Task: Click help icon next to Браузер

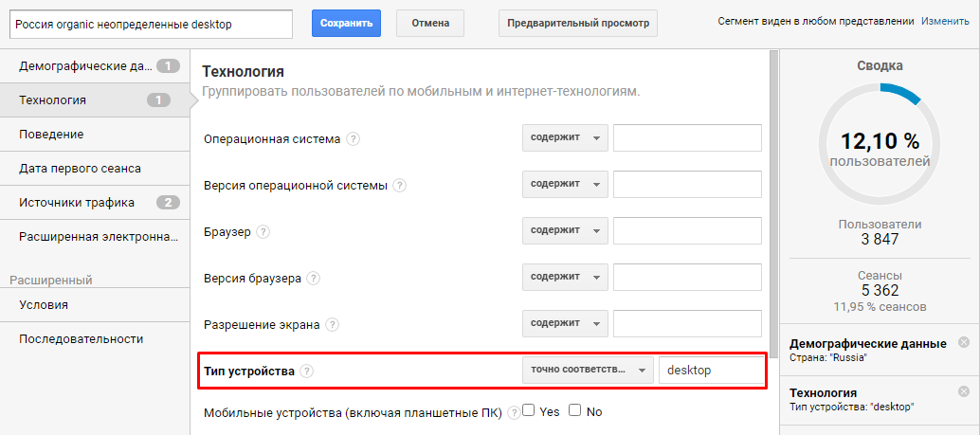Action: click(x=263, y=232)
